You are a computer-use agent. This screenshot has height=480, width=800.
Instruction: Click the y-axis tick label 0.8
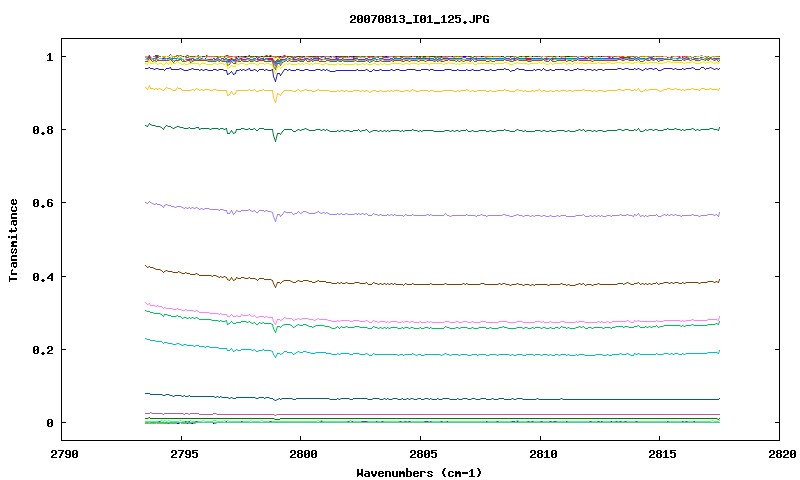tap(43, 130)
